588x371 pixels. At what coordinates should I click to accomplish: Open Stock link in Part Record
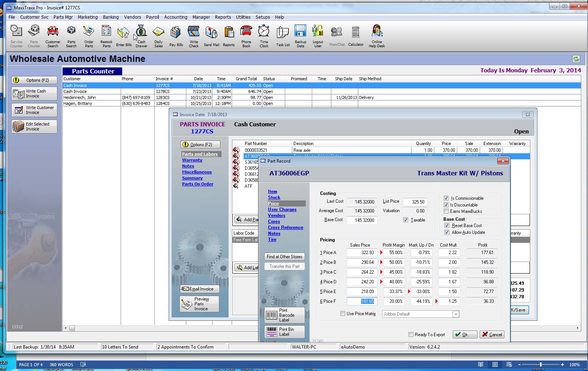tap(274, 197)
